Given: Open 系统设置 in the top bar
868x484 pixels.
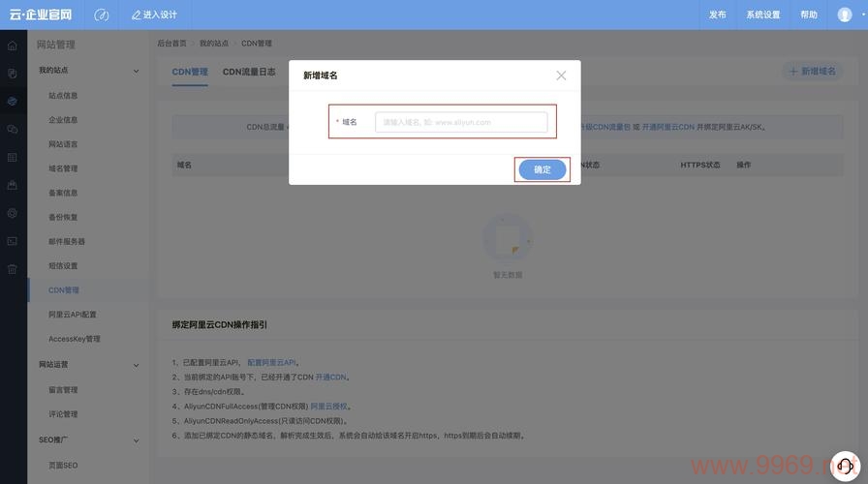Looking at the screenshot, I should coord(762,15).
